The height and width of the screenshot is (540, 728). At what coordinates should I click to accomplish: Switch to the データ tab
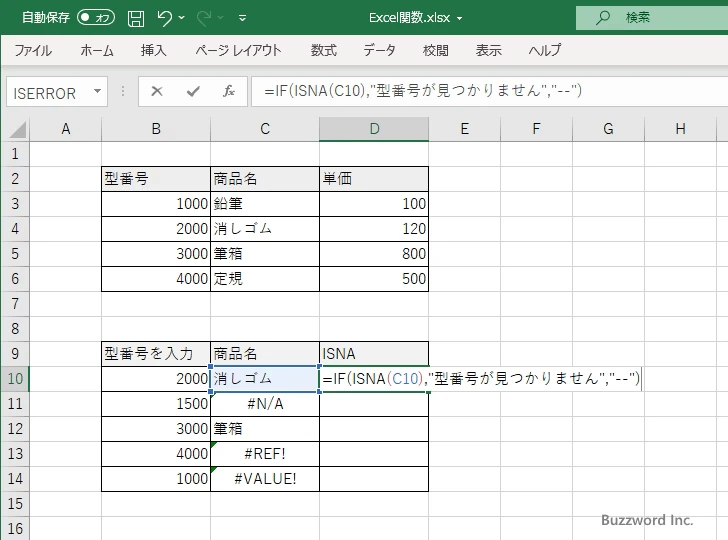coord(379,50)
